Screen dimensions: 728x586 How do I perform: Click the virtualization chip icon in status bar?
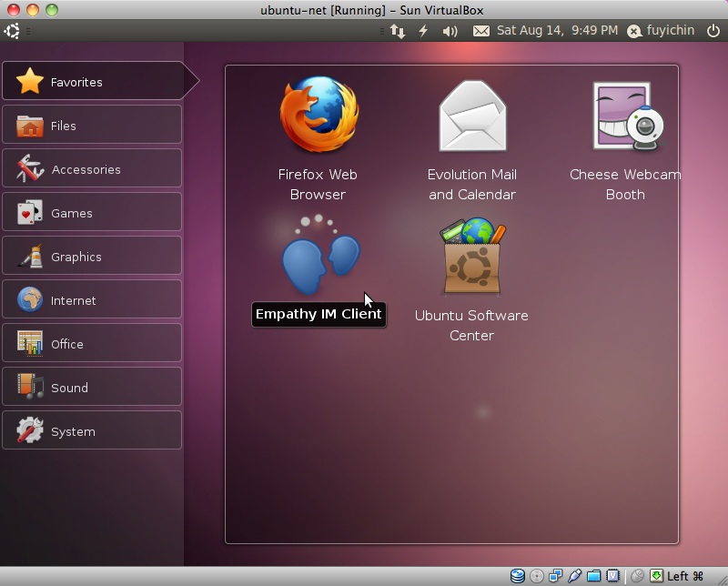[x=611, y=575]
